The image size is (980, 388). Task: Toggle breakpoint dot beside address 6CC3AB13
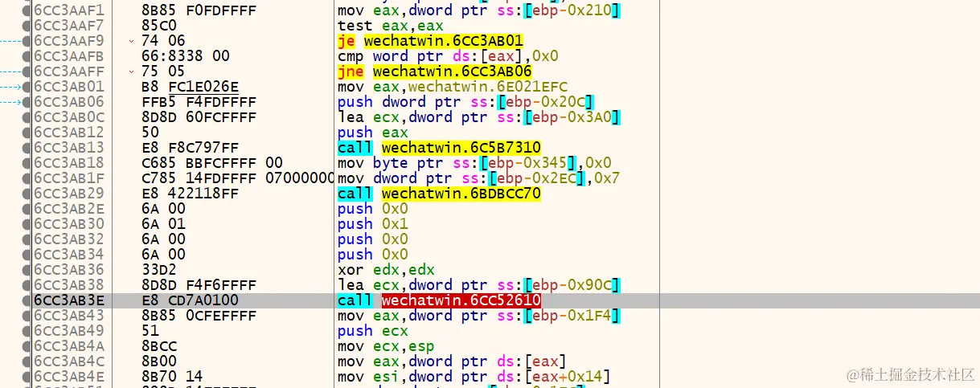(28, 148)
